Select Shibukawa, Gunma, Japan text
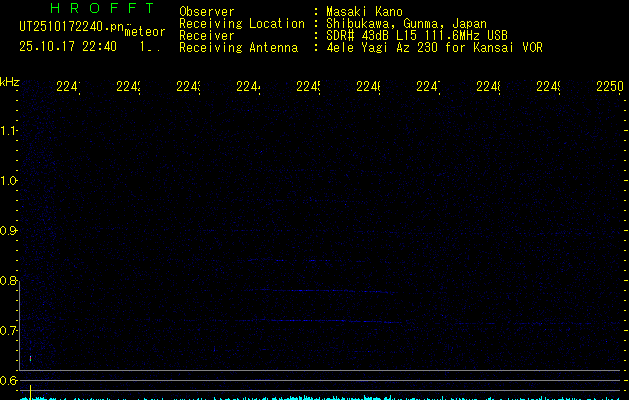The width and height of the screenshot is (629, 400). pos(406,24)
